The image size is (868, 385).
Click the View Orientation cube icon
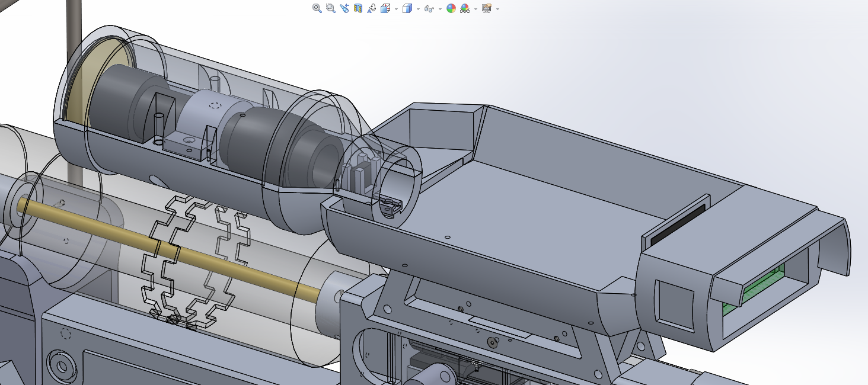click(385, 8)
